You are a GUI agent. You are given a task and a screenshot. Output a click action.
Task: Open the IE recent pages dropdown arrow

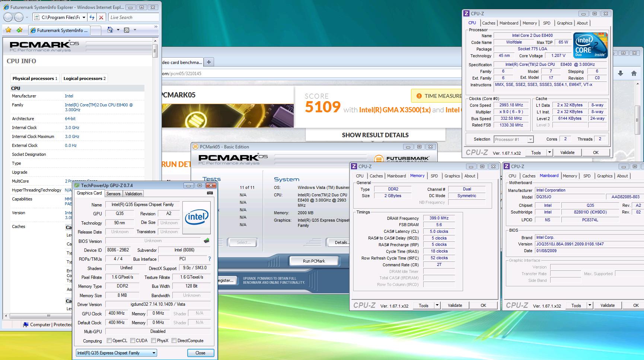[27, 17]
